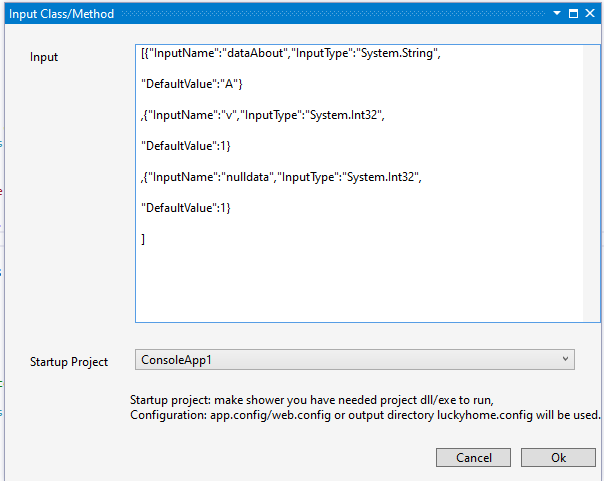This screenshot has height=481, width=604.
Task: Click the luckyhome.config configuration hint text
Action: point(365,415)
